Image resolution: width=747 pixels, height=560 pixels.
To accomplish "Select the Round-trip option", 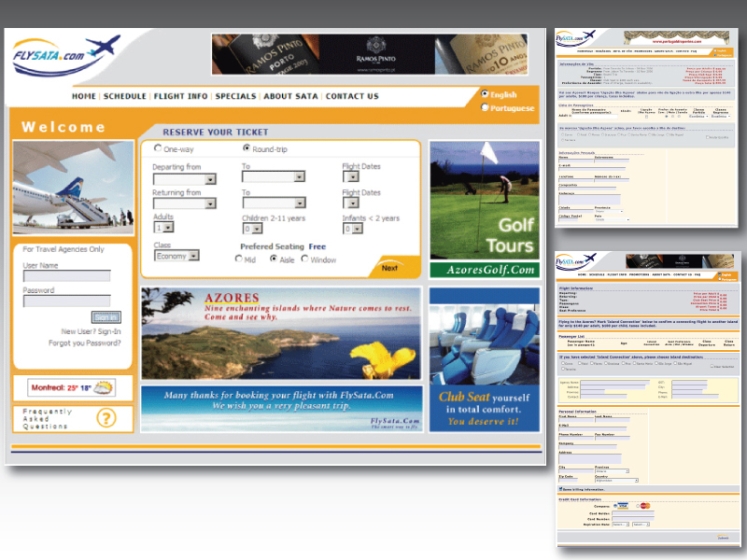I will point(247,148).
